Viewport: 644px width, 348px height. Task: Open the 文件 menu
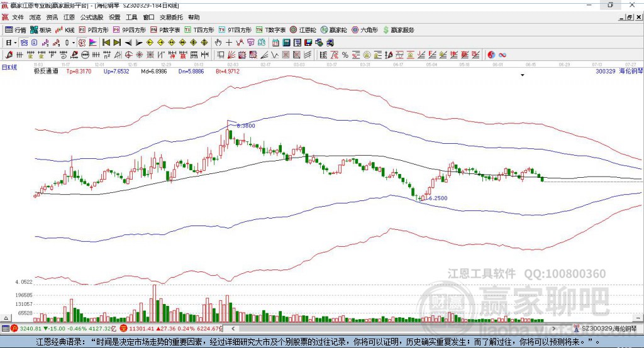click(x=18, y=17)
